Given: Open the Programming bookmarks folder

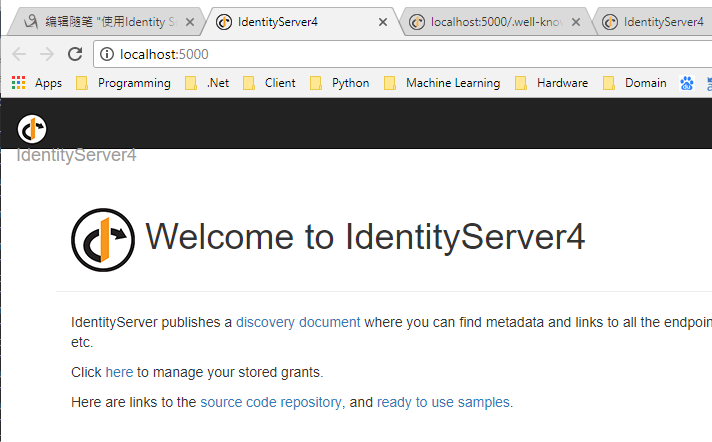Looking at the screenshot, I should [124, 83].
